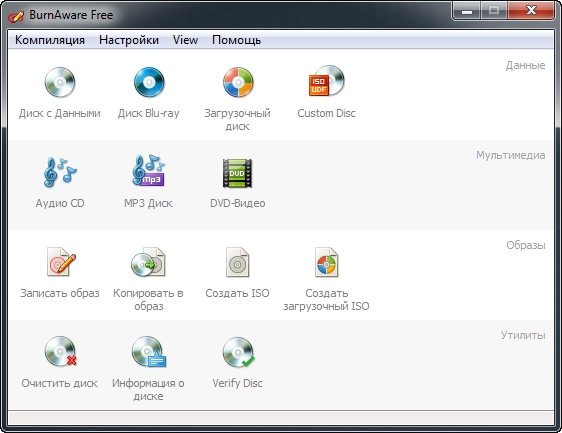This screenshot has height=433, width=562.
Task: Launch the Записать образ pencil icon
Action: pos(61,262)
